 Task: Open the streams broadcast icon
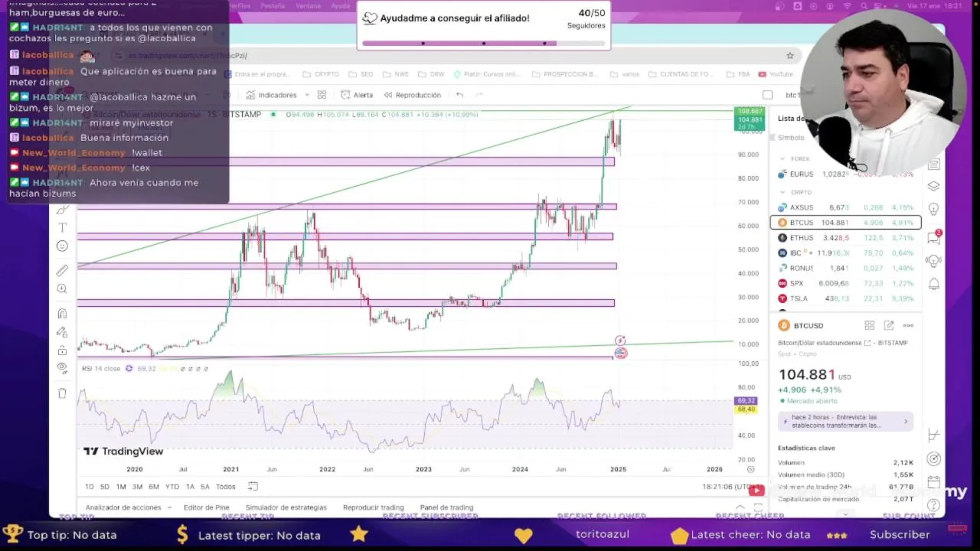tap(933, 261)
